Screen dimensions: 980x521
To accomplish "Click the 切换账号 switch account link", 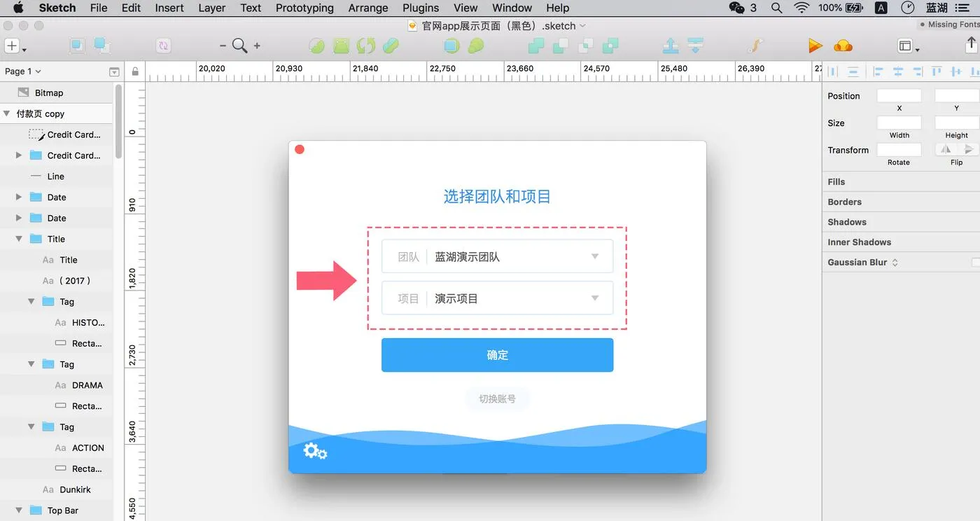I will pos(497,399).
